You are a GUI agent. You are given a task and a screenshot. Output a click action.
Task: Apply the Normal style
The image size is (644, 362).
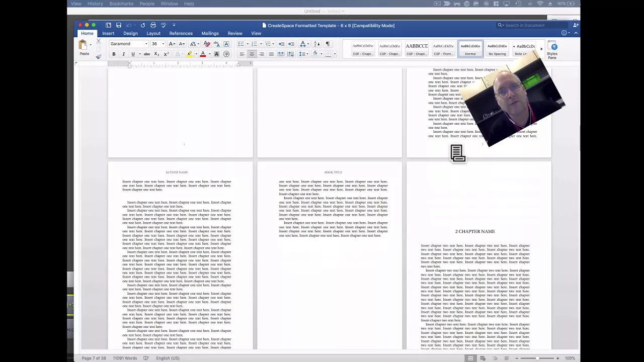[x=470, y=49]
